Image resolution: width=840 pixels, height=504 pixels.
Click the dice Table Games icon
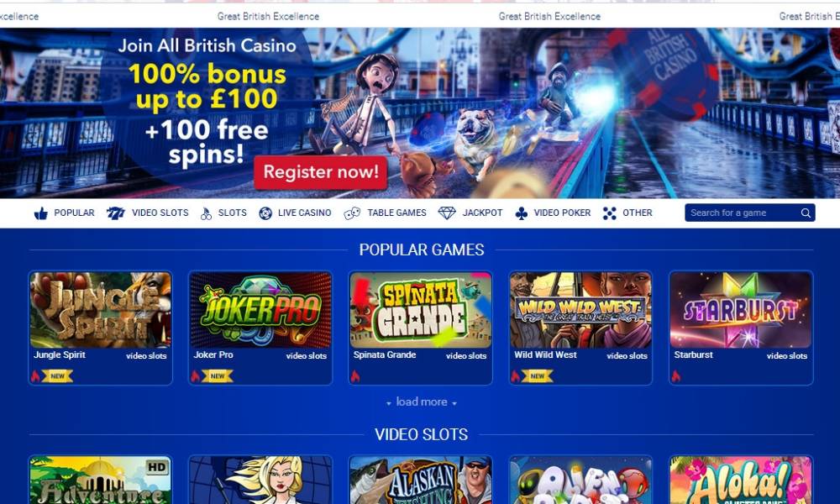coord(352,213)
